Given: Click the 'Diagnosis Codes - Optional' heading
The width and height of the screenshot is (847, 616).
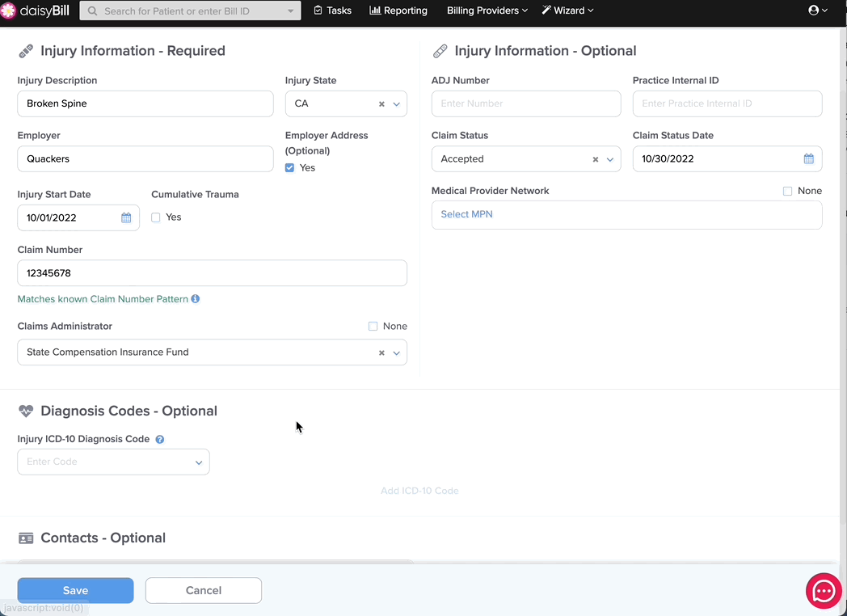Looking at the screenshot, I should (129, 411).
